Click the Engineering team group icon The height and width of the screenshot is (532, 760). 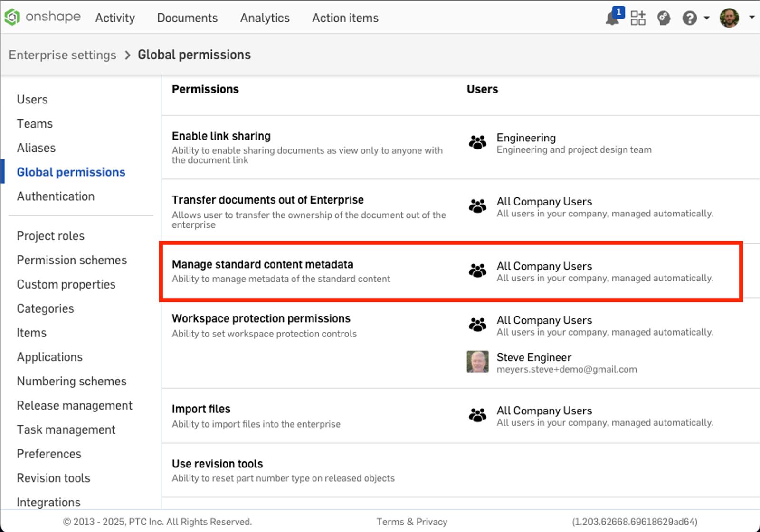(478, 141)
